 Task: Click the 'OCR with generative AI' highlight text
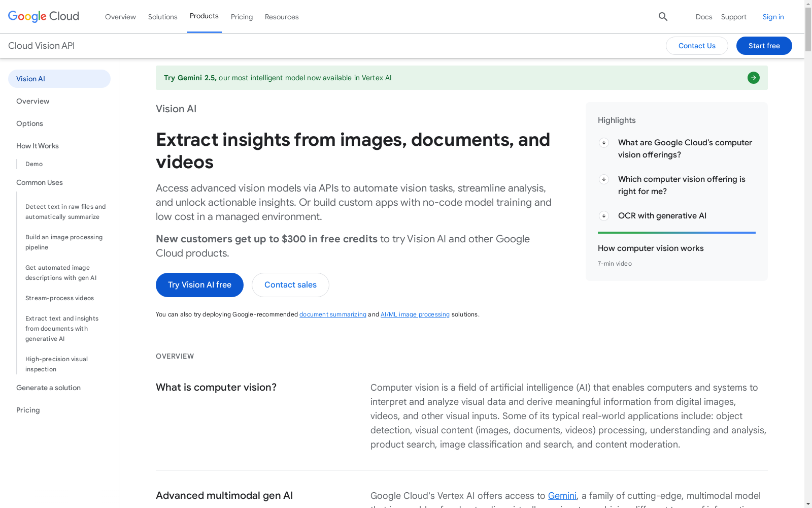click(x=662, y=216)
